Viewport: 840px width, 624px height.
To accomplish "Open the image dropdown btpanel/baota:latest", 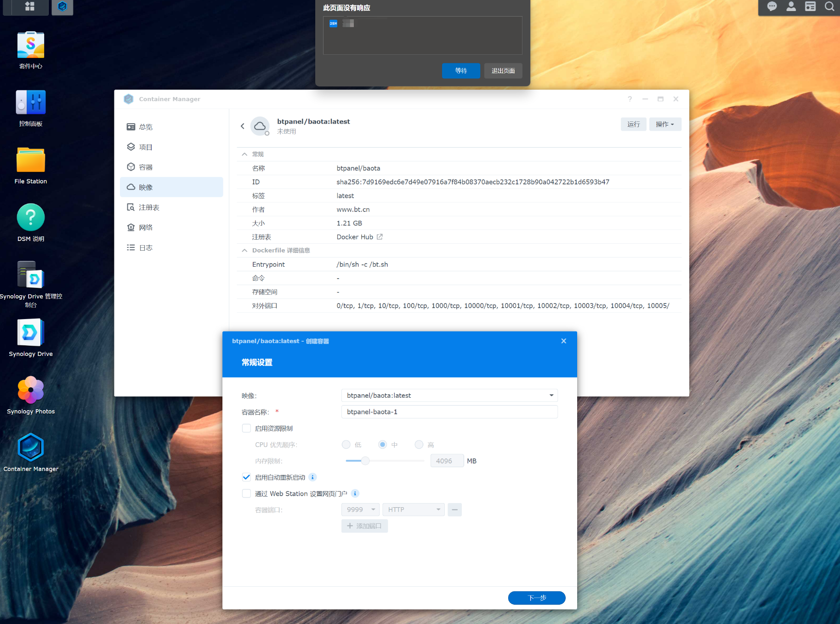I will pyautogui.click(x=449, y=395).
